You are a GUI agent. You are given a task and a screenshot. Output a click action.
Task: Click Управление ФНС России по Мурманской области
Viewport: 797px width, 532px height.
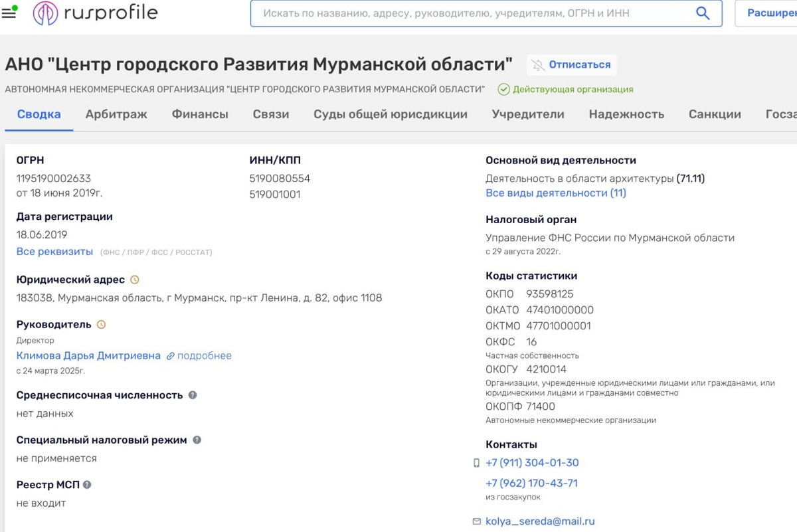coord(610,238)
